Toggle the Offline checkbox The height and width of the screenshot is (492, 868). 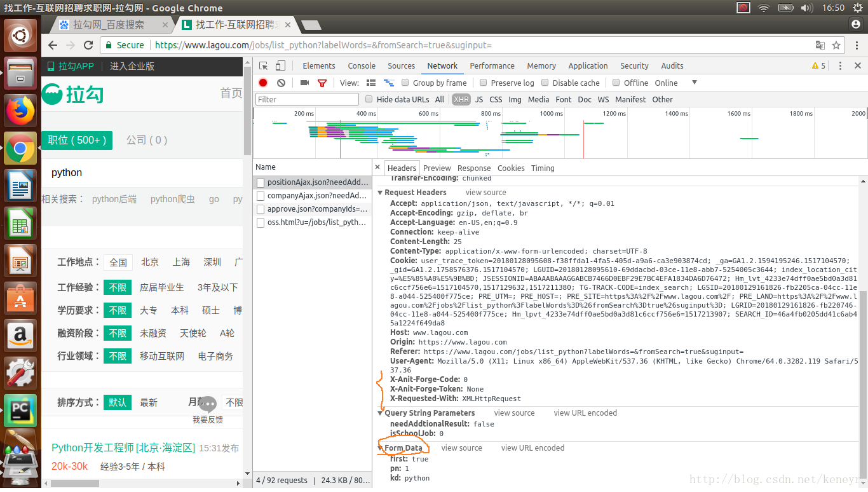(616, 83)
